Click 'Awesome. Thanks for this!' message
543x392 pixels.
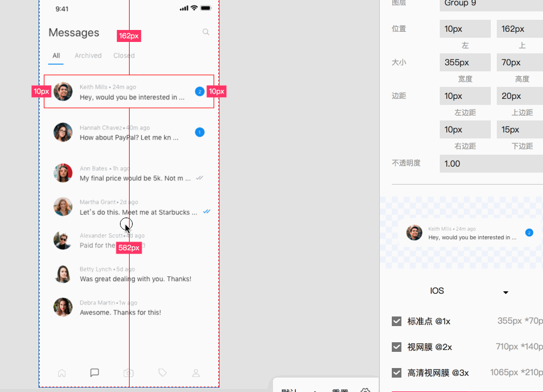click(x=120, y=312)
